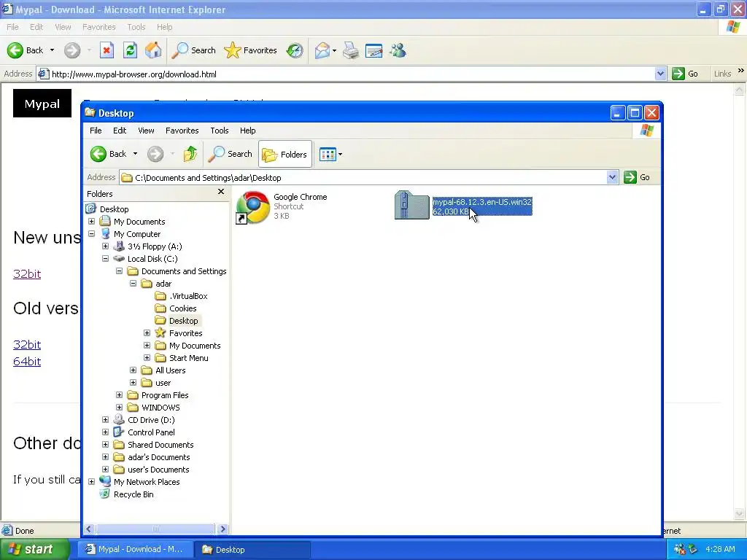This screenshot has width=747, height=560.
Task: Click Internet Explorer URL address field
Action: click(346, 74)
